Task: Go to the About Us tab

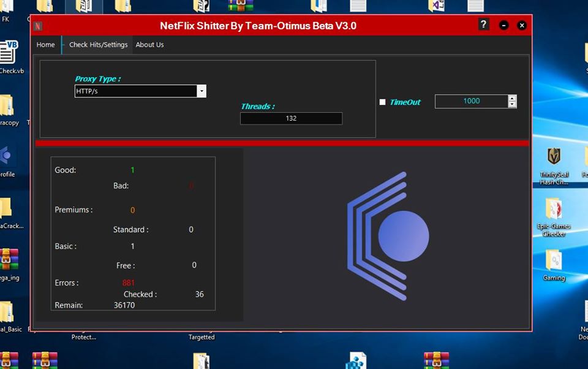Action: click(149, 45)
